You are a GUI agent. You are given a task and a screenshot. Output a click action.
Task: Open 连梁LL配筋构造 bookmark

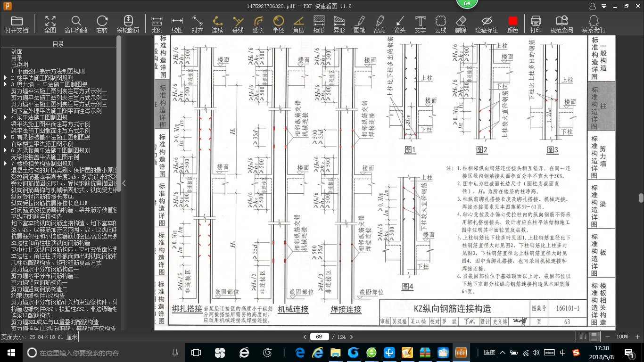(x=31, y=315)
